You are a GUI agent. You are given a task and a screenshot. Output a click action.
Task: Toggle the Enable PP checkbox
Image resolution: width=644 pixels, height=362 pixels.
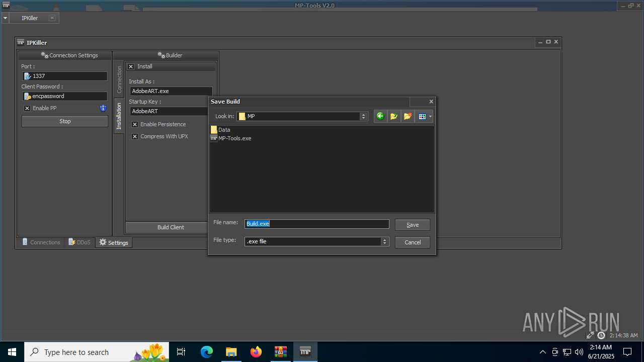[x=27, y=108]
